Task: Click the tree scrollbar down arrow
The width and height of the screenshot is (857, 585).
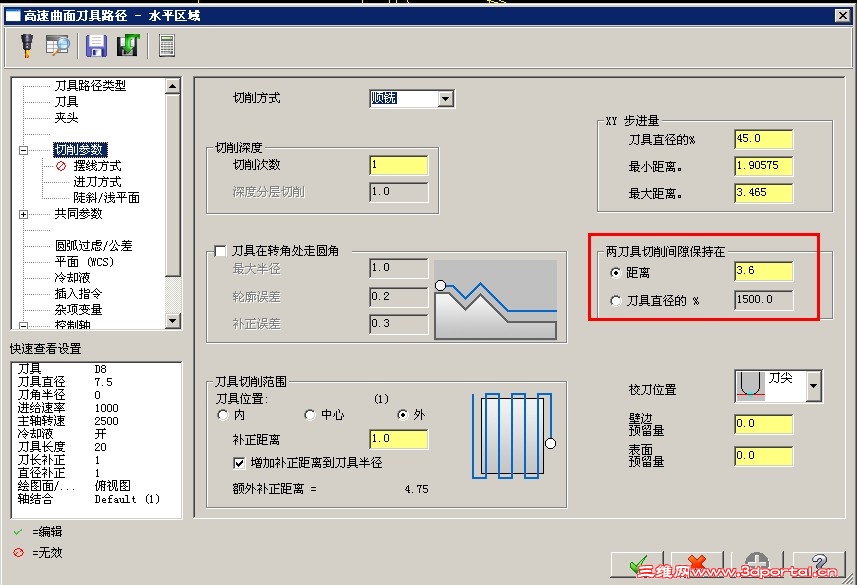Action: coord(173,321)
